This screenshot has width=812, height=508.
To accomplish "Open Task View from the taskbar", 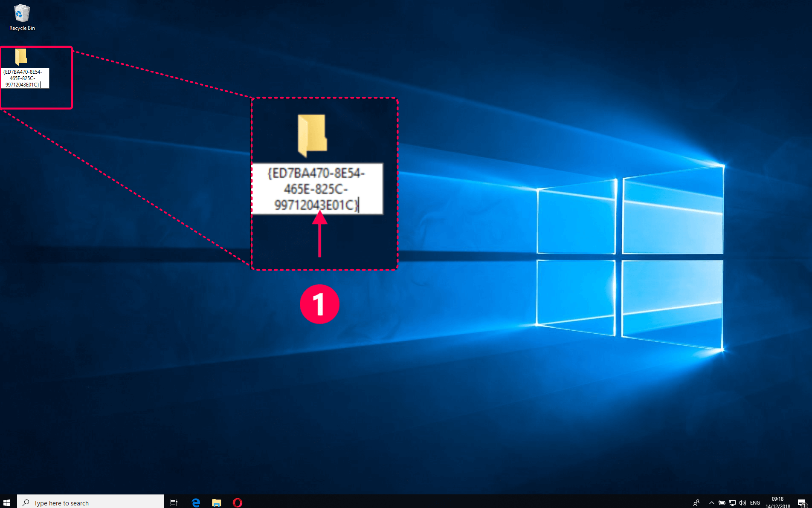I will point(174,502).
